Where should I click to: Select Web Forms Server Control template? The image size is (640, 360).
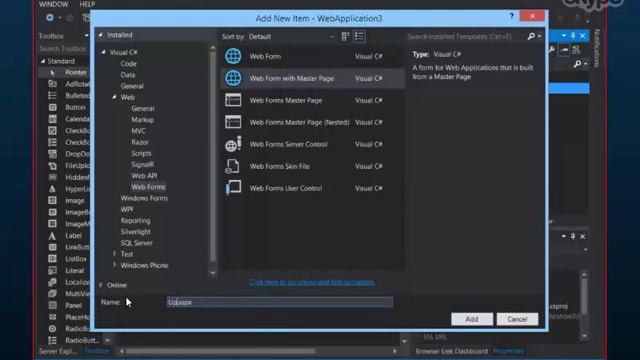[313, 144]
